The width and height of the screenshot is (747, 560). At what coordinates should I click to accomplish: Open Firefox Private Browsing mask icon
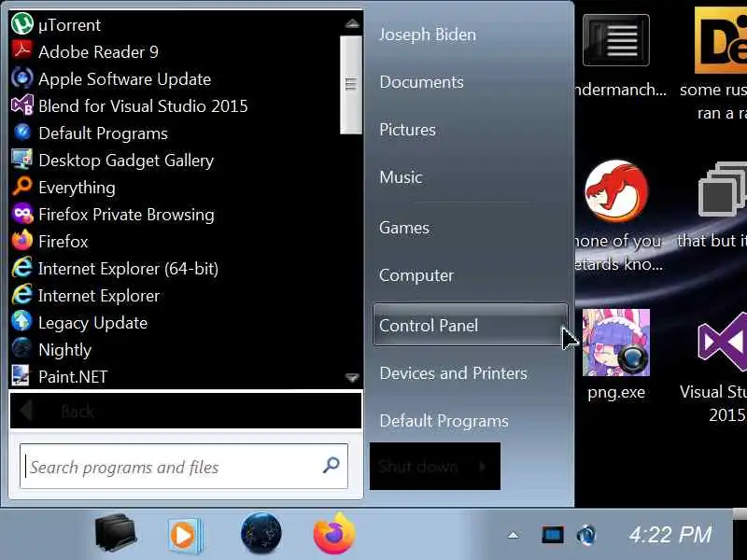[21, 214]
